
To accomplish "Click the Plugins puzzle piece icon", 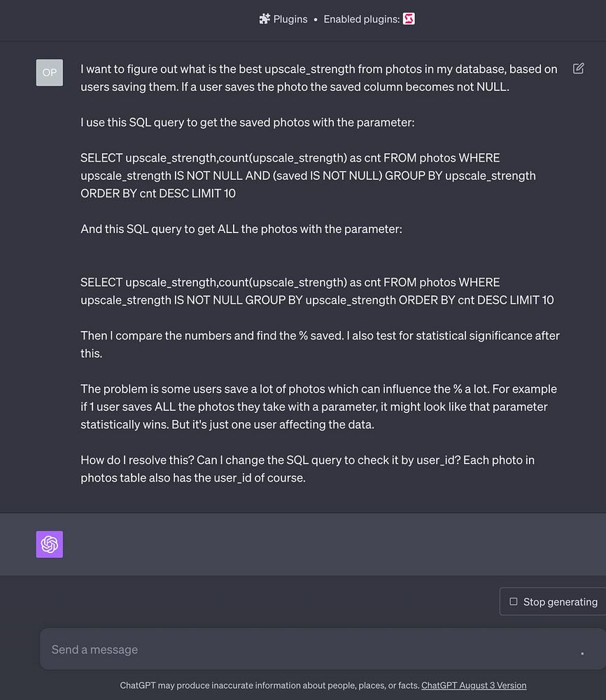I will [265, 19].
